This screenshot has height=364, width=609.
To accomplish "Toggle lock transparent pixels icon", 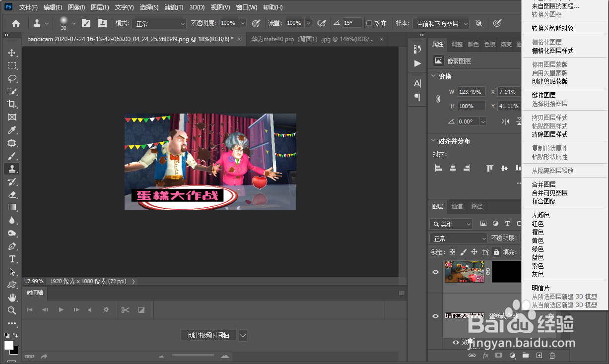I will coord(452,252).
